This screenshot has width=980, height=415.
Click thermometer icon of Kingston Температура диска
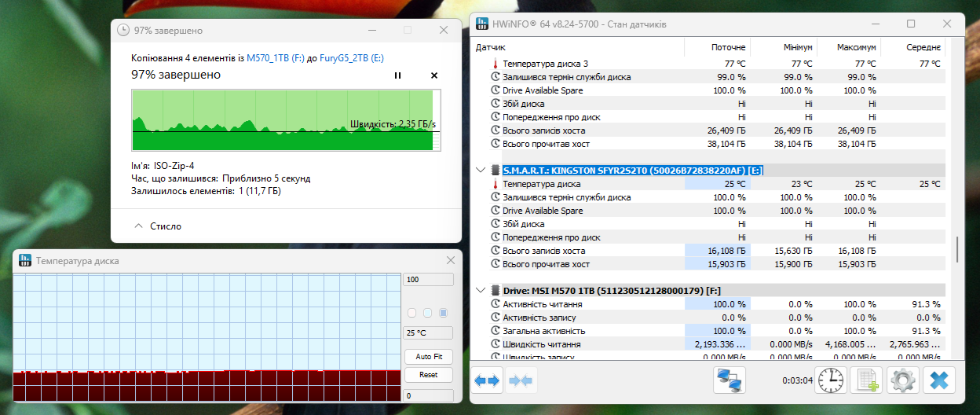coord(495,184)
